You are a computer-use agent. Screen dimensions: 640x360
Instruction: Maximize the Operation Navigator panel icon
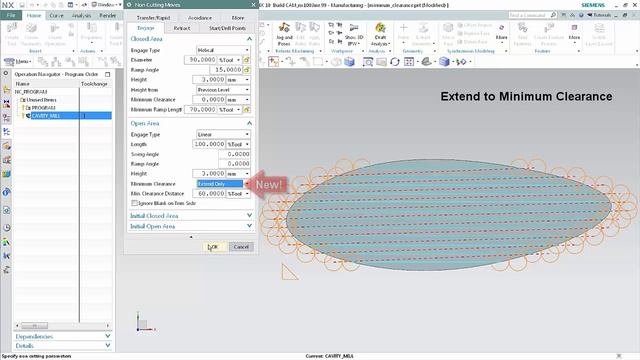tap(107, 74)
